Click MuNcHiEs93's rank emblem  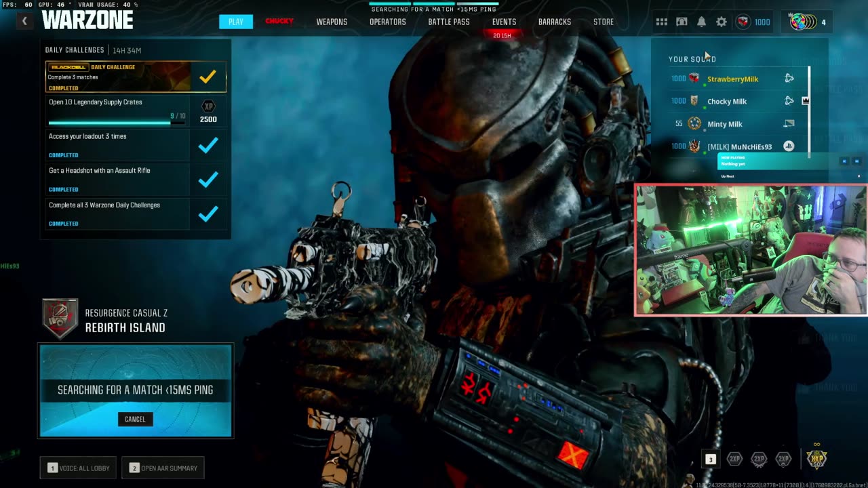click(694, 146)
